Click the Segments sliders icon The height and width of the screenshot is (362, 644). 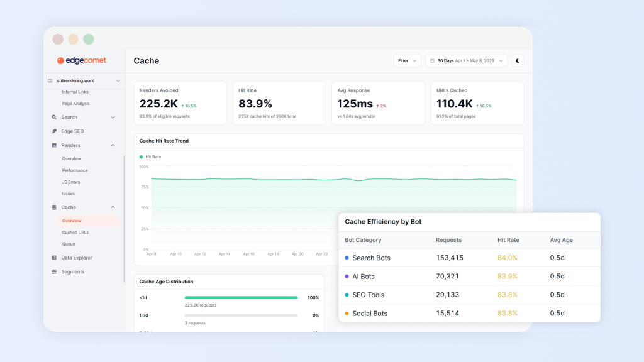click(x=54, y=271)
